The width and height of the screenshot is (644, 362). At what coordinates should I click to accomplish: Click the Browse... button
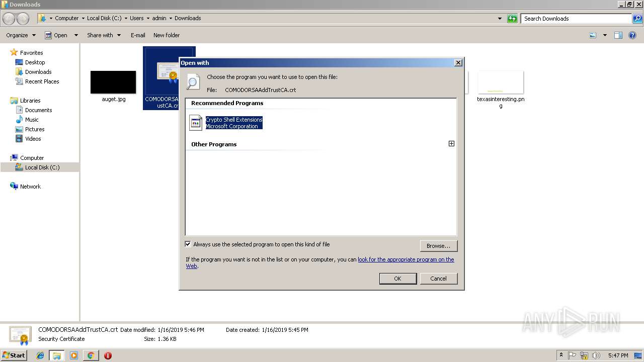coord(438,246)
